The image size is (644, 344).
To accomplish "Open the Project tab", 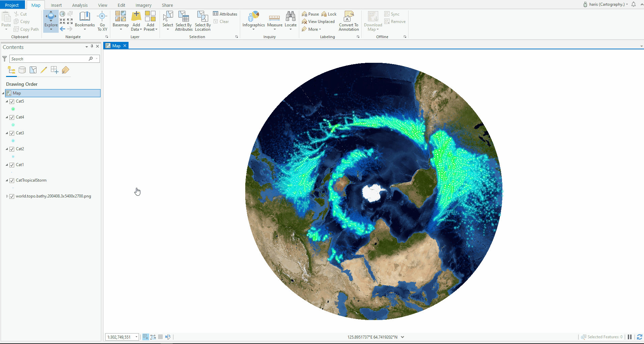I will (12, 5).
